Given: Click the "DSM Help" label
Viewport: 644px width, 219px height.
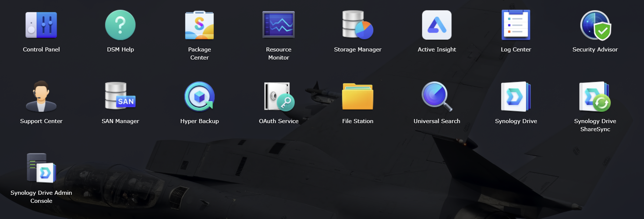Looking at the screenshot, I should (x=120, y=49).
